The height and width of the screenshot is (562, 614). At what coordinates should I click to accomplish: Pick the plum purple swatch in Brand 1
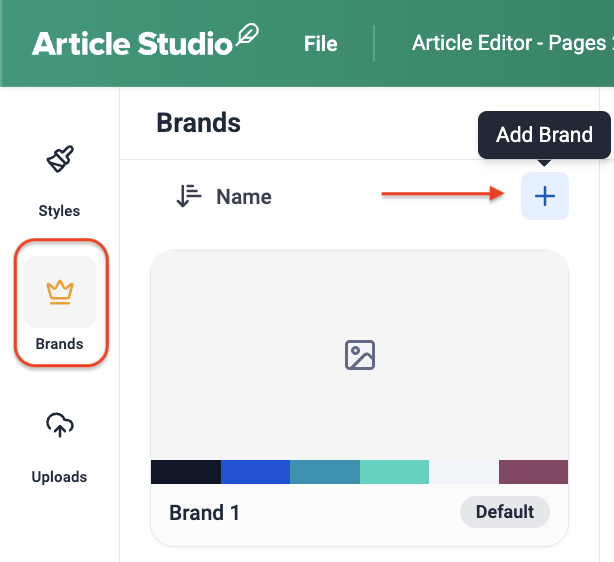(533, 472)
